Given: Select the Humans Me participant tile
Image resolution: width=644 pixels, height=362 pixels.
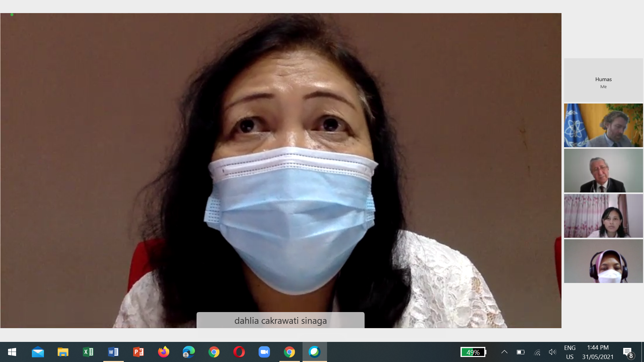Looking at the screenshot, I should (603, 80).
